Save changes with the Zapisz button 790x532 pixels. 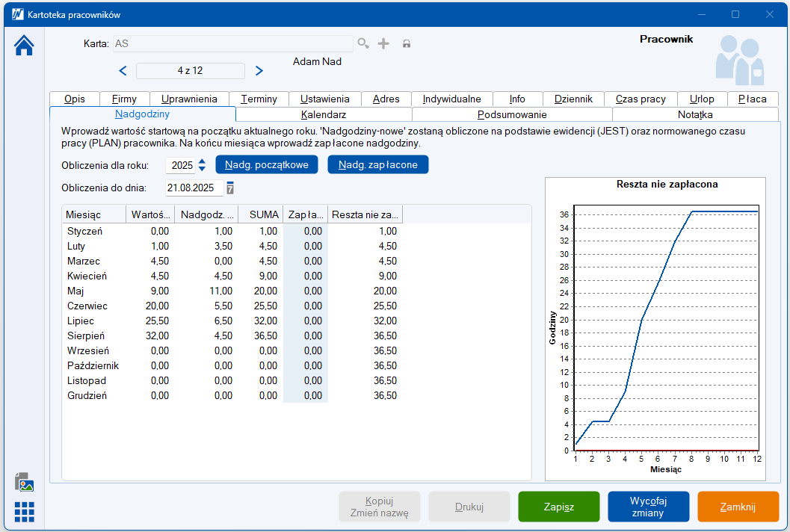[558, 507]
